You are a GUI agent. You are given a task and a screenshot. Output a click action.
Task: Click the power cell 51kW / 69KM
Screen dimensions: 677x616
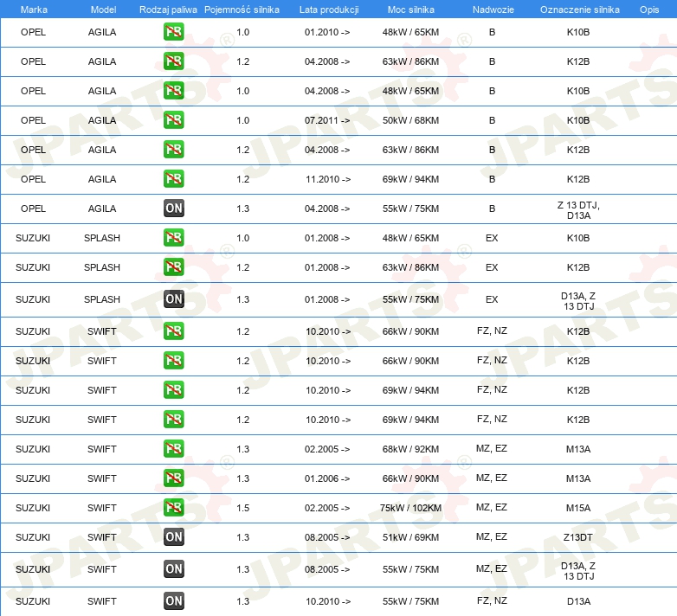coord(410,537)
